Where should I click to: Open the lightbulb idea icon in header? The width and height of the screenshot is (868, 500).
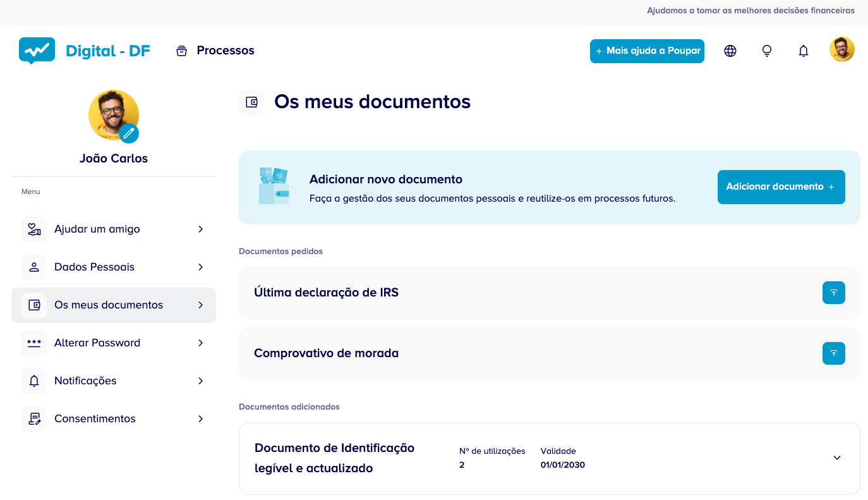click(x=766, y=51)
